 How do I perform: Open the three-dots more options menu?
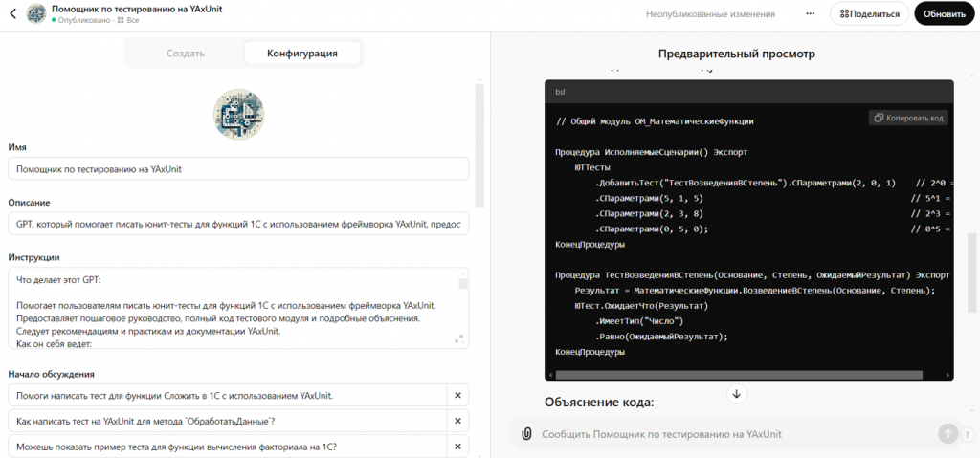810,13
